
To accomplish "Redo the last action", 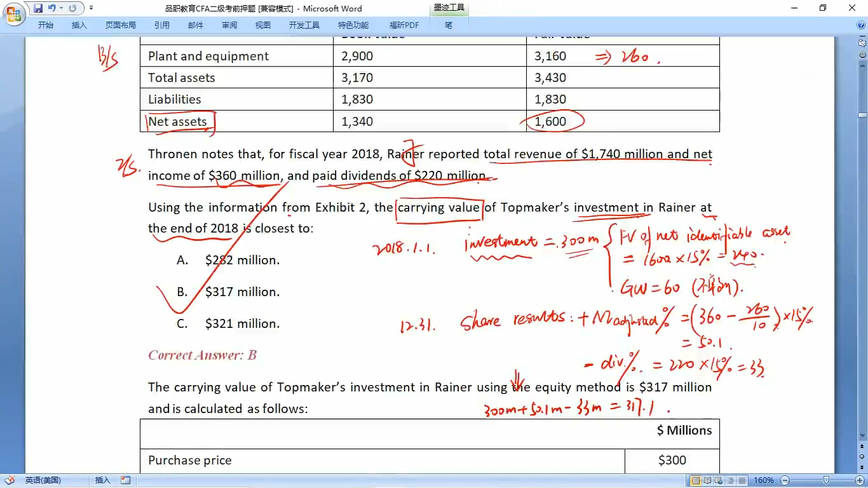I will point(72,8).
